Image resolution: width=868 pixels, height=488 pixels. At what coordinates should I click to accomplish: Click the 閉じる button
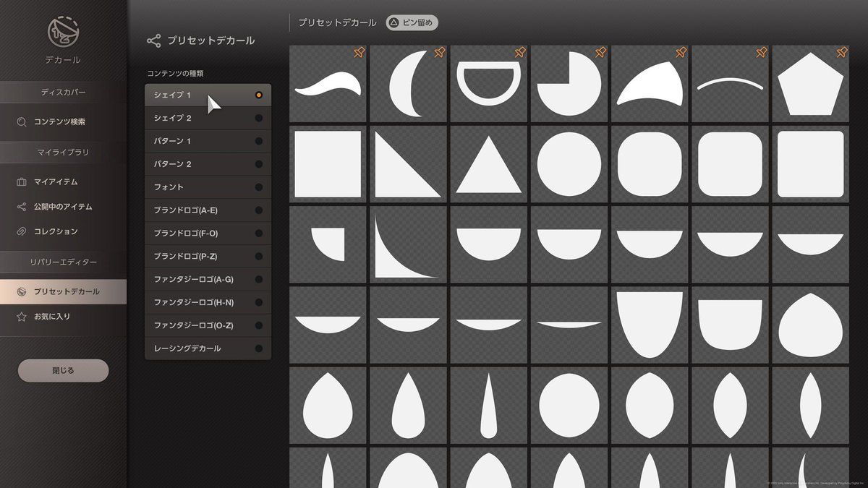(x=63, y=370)
